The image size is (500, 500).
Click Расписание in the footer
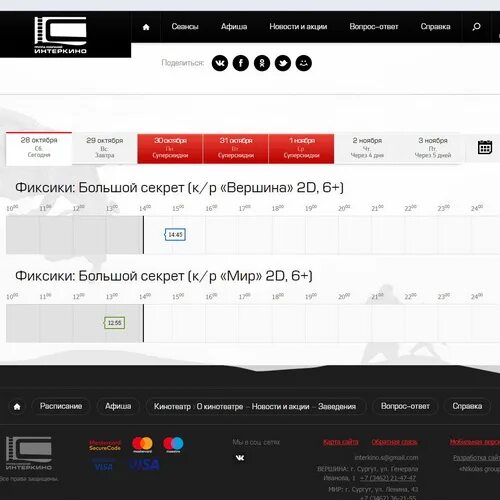click(x=61, y=406)
